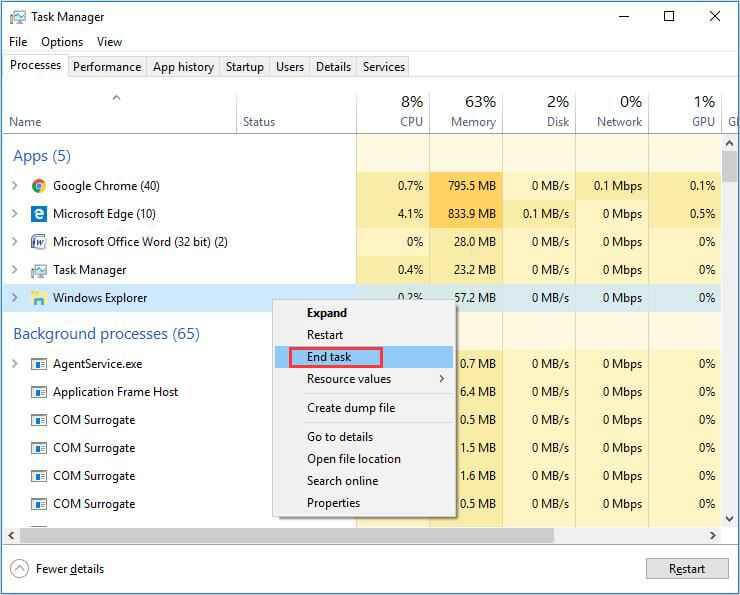Screen dimensions: 740x595
Task: Click the Microsoft Edge app icon
Action: tap(39, 214)
